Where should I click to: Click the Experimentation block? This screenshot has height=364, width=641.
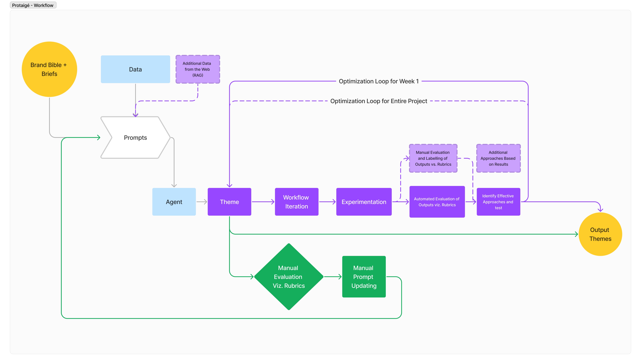pyautogui.click(x=364, y=202)
